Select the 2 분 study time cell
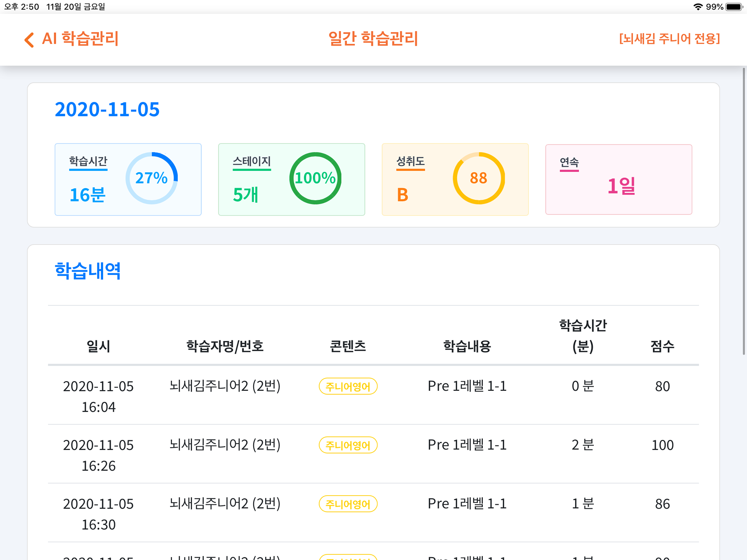The width and height of the screenshot is (747, 560). (583, 445)
